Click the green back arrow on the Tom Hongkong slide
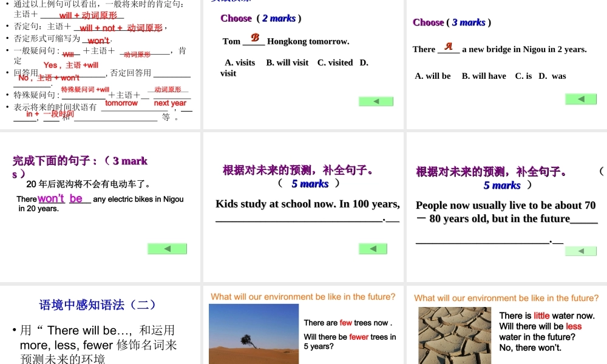The width and height of the screenshot is (607, 364). pyautogui.click(x=376, y=101)
